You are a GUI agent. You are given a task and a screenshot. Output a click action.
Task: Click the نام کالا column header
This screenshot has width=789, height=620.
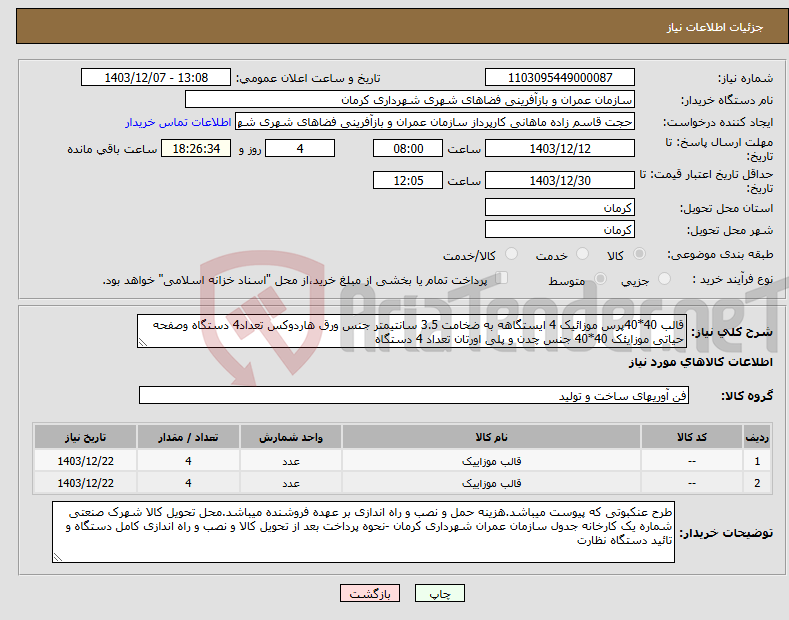[x=491, y=437]
